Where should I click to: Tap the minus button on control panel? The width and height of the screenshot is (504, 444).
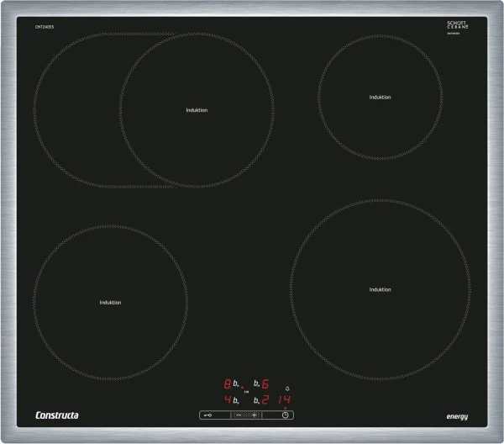(x=238, y=415)
